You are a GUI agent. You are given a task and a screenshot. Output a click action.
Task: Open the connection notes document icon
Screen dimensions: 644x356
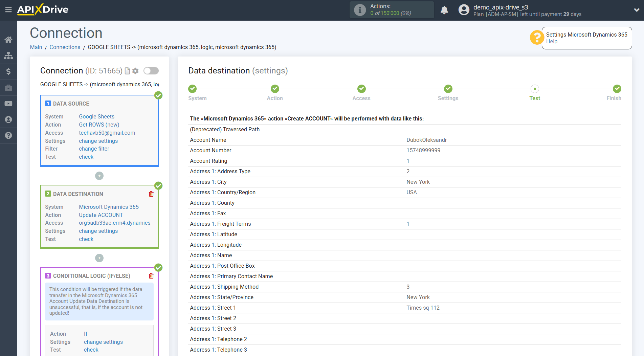[x=128, y=71]
